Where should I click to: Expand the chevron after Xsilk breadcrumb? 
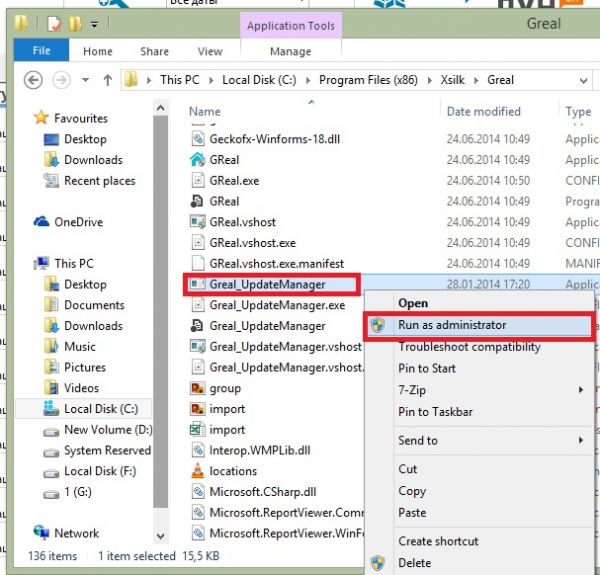click(x=476, y=80)
